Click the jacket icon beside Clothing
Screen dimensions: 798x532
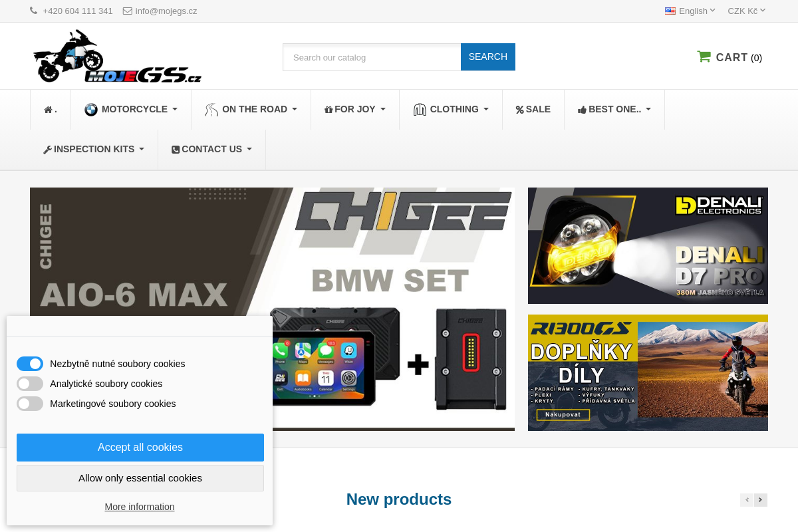[420, 110]
